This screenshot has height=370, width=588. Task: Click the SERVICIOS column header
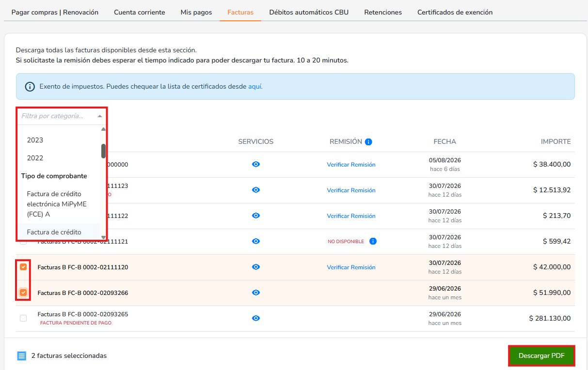(x=256, y=142)
